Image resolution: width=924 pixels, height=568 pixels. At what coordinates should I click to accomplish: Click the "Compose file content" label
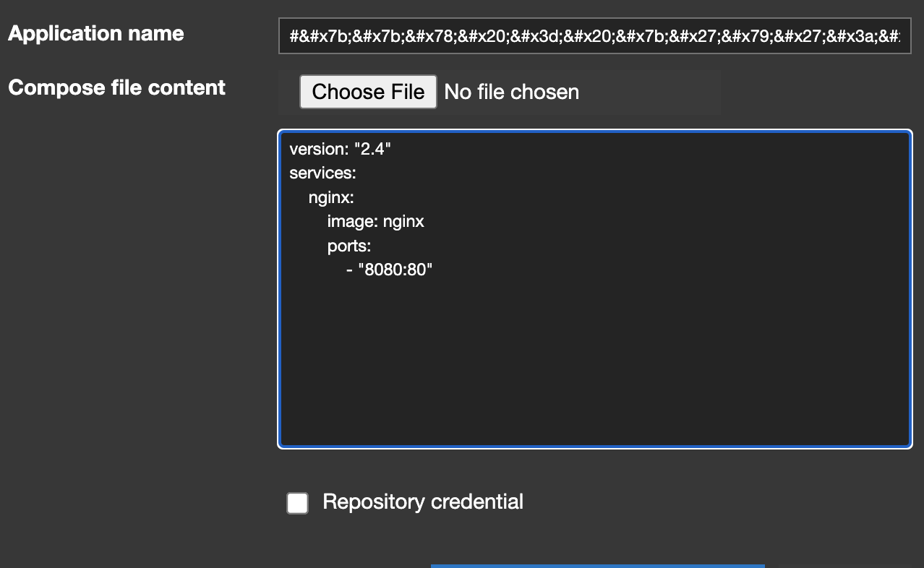(x=116, y=87)
